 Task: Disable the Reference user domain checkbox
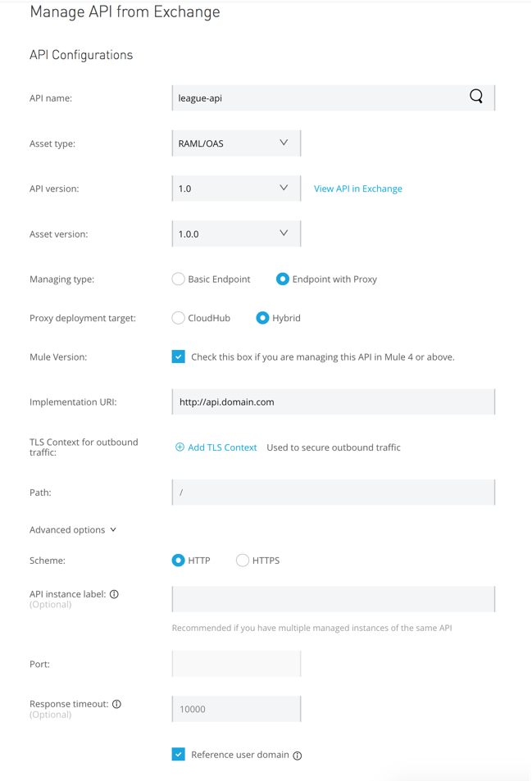click(178, 754)
